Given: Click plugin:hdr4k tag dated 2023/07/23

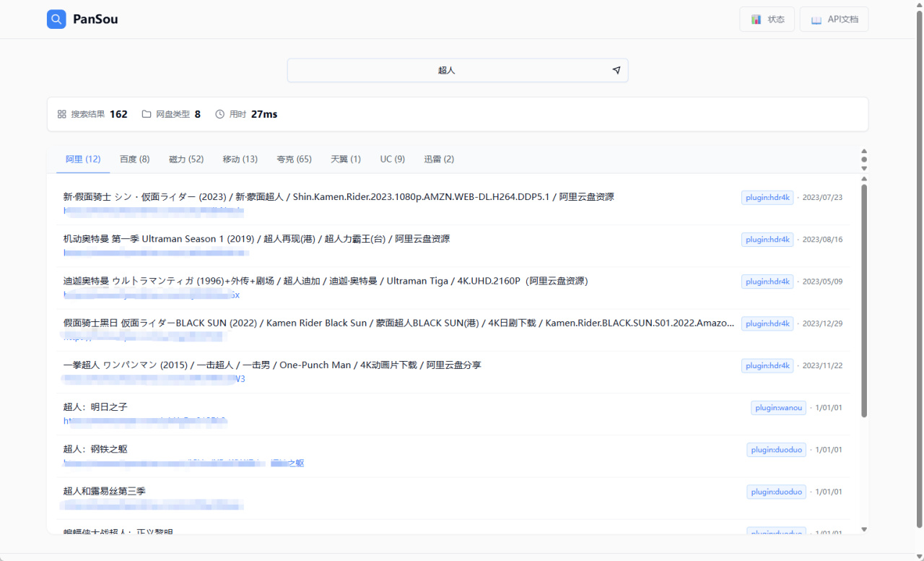Looking at the screenshot, I should point(767,197).
